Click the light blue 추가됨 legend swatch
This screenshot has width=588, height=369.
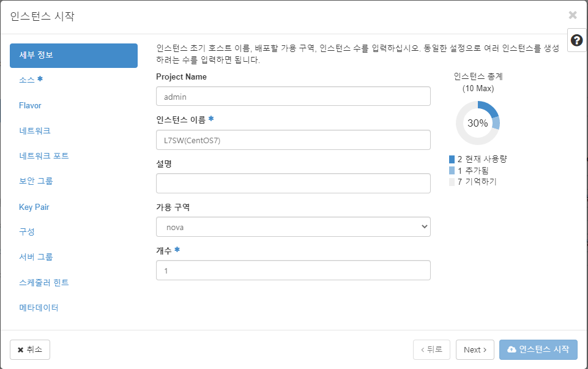coord(452,171)
